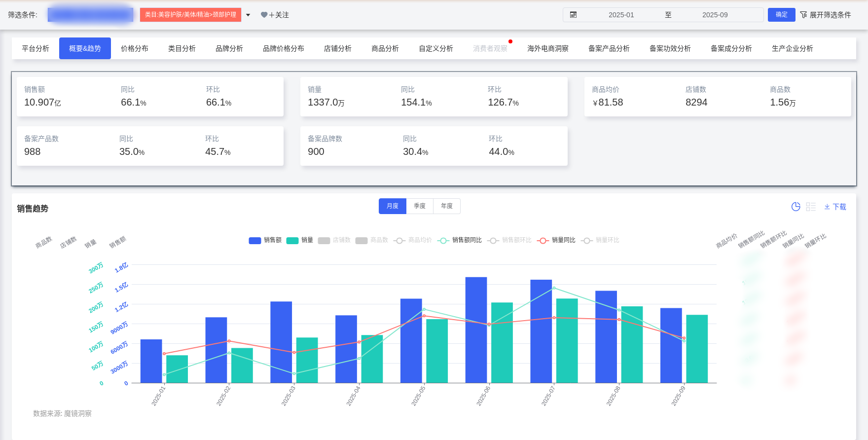Show the 商品均价 line series
The width and height of the screenshot is (868, 440).
pyautogui.click(x=413, y=240)
